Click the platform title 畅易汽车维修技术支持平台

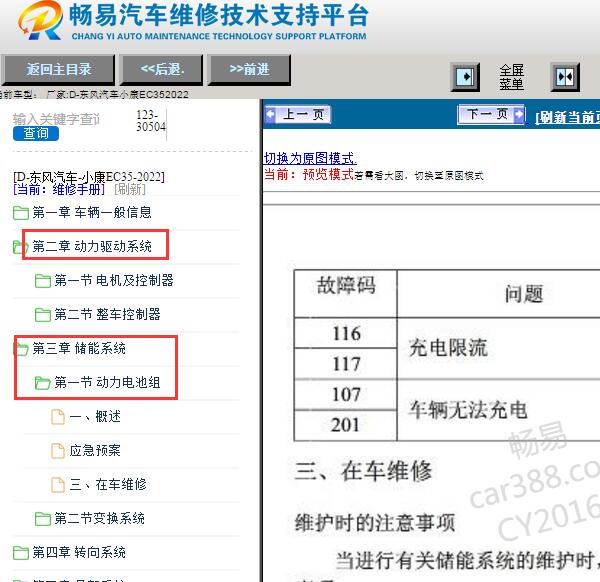[219, 15]
